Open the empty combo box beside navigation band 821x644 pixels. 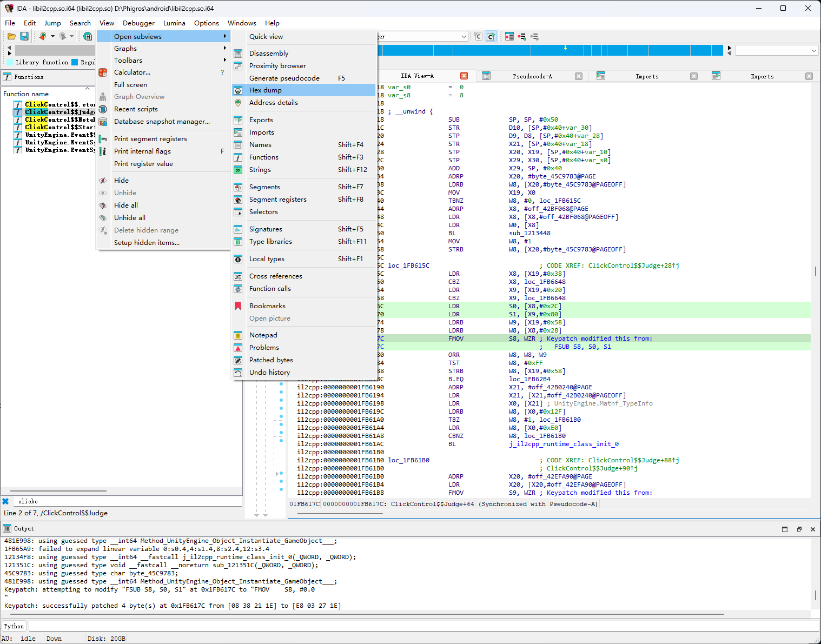(776, 50)
